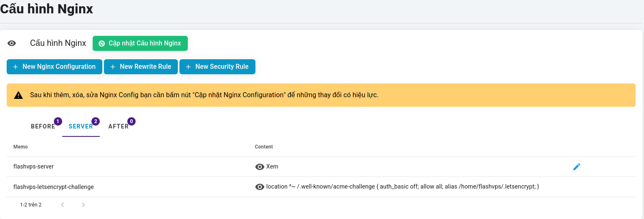Select the SERVER tab
644x219 pixels.
coord(81,126)
